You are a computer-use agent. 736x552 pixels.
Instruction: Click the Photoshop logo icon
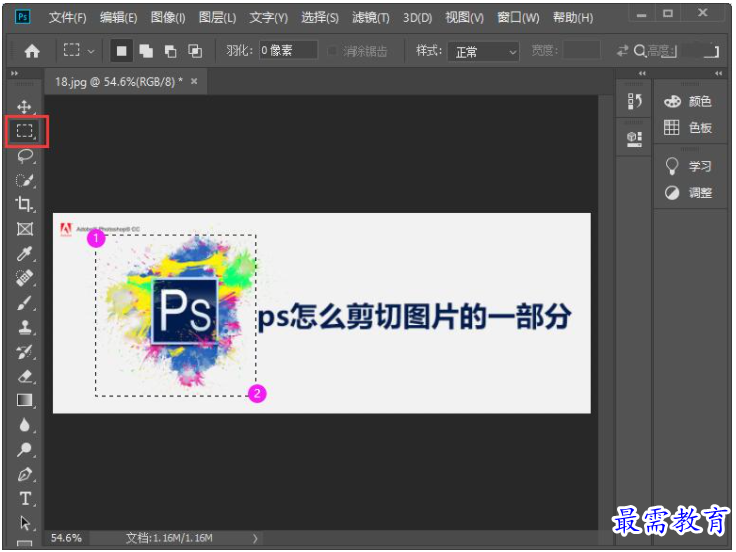coord(23,17)
